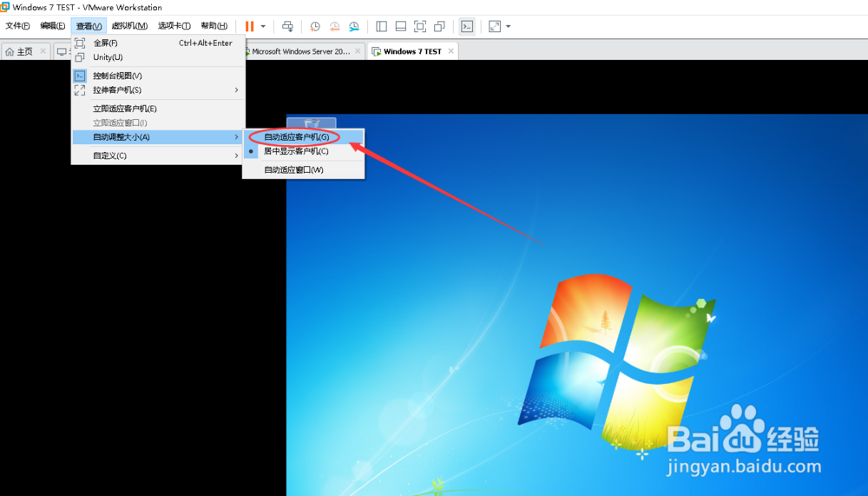Close the Microsoft Windows Server tab
This screenshot has width=868, height=496.
point(358,51)
